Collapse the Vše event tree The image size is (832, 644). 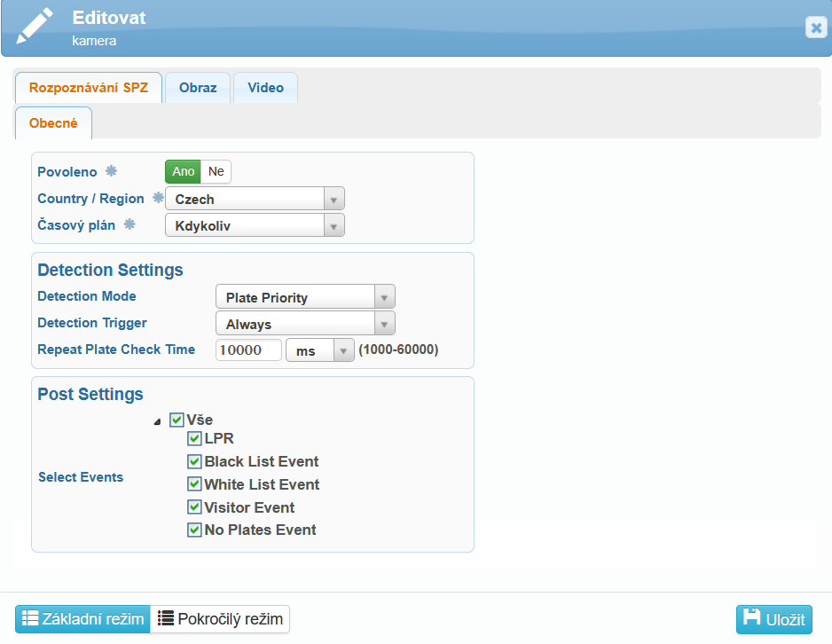pos(157,421)
